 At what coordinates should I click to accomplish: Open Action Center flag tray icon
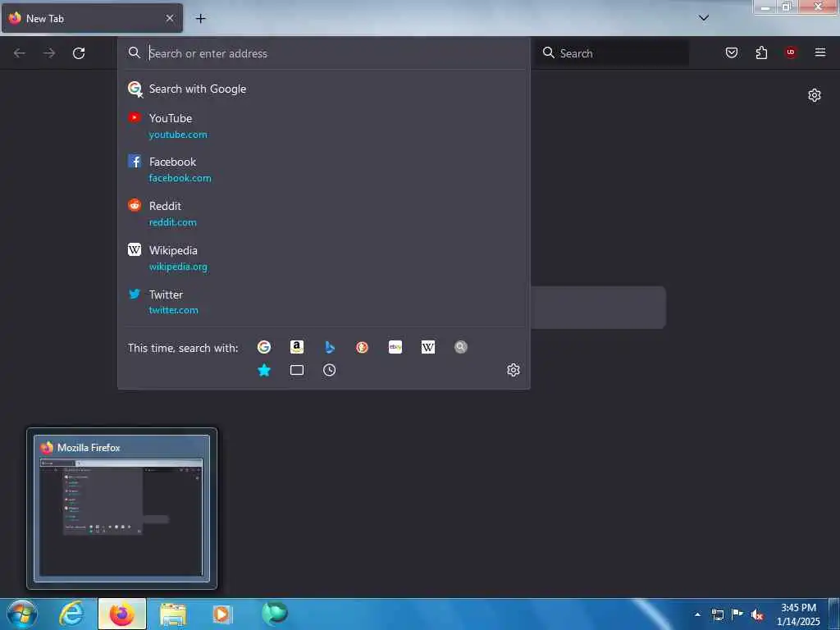[737, 614]
